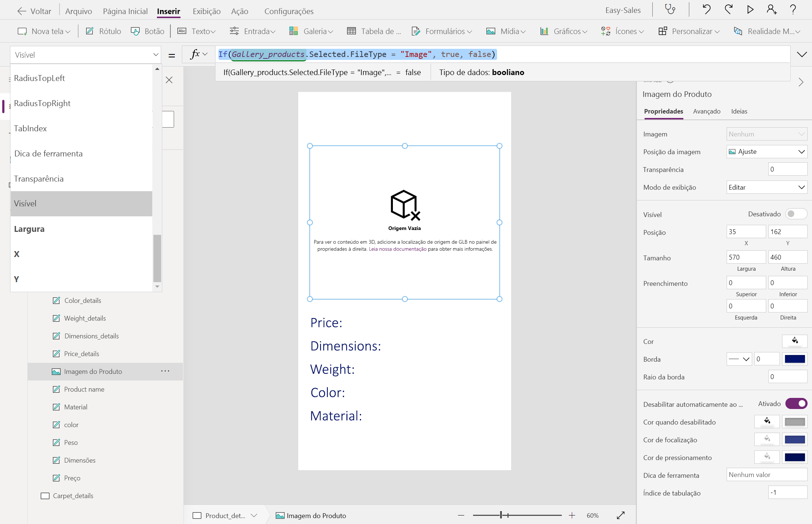
Task: Click the Tabela de dados icon
Action: point(351,31)
